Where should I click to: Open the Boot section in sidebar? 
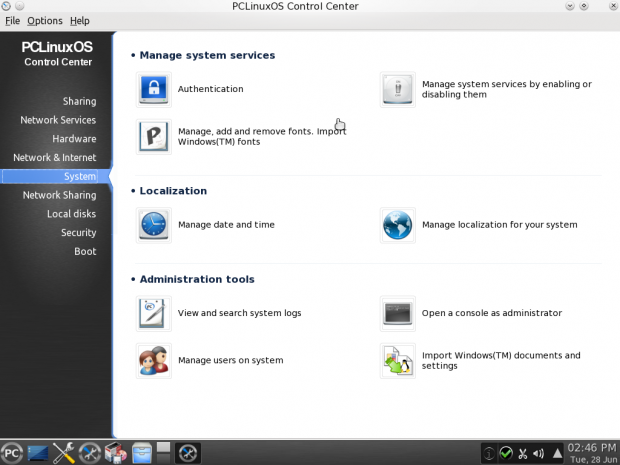[85, 252]
